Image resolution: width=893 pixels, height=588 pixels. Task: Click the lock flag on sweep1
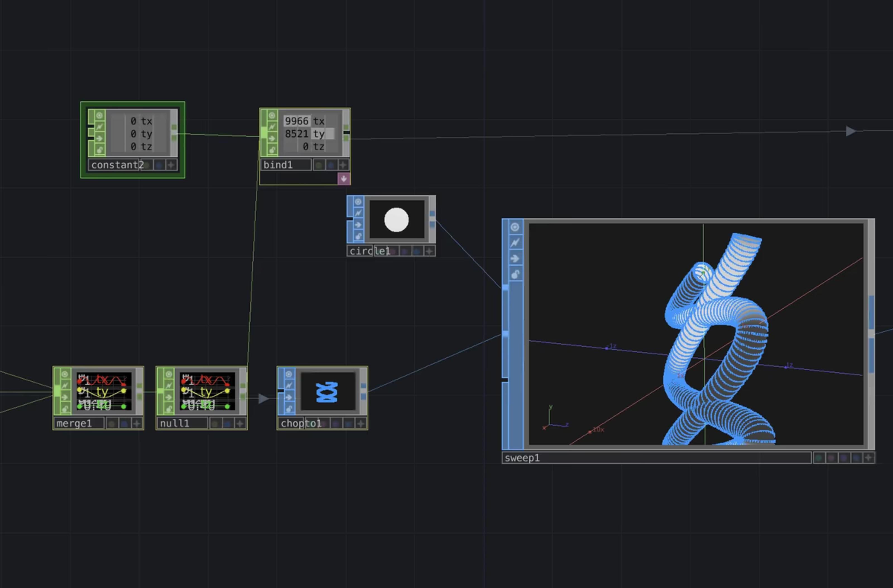tap(515, 274)
